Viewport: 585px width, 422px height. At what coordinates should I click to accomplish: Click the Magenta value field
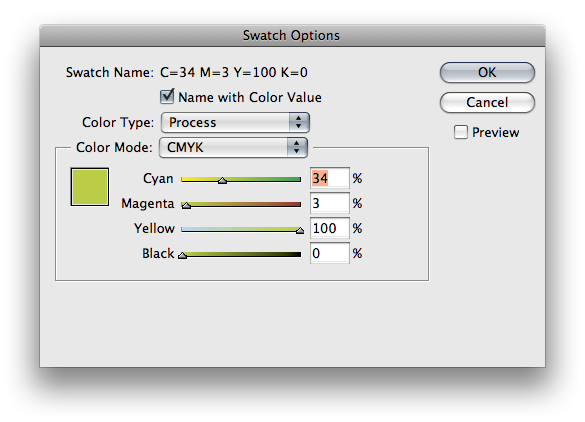329,203
